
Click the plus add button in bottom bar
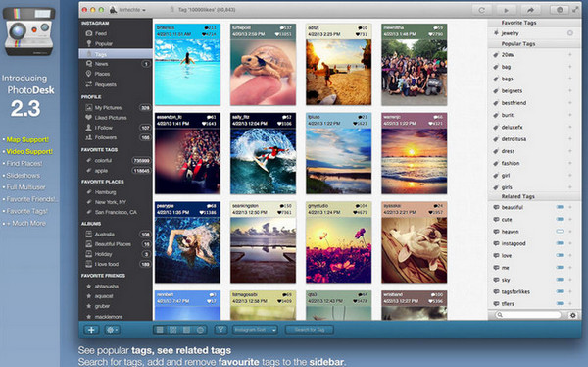91,330
